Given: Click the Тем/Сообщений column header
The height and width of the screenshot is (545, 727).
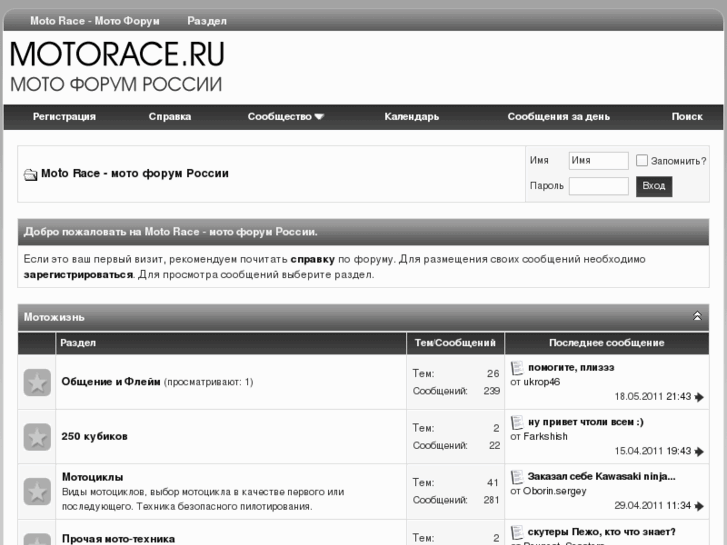Looking at the screenshot, I should (x=455, y=343).
